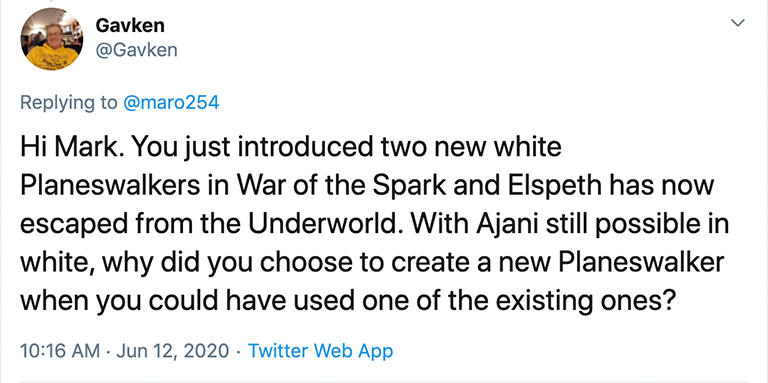The height and width of the screenshot is (383, 768).
Task: Open the gray @Gavken handle
Action: 136,50
